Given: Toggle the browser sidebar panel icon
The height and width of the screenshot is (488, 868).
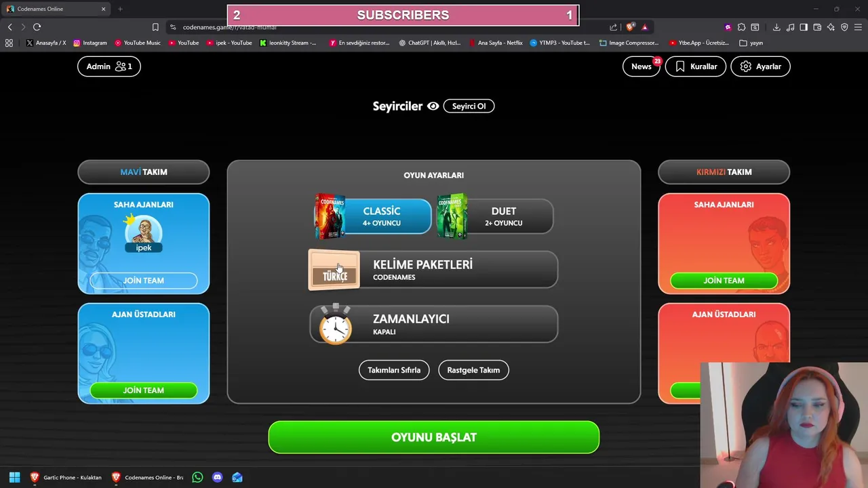Looking at the screenshot, I should click(804, 27).
